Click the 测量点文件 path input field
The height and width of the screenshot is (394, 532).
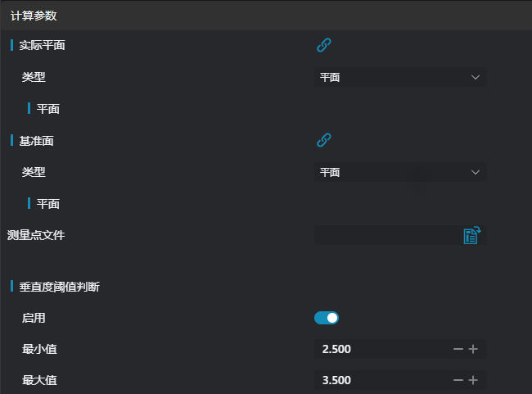[386, 236]
